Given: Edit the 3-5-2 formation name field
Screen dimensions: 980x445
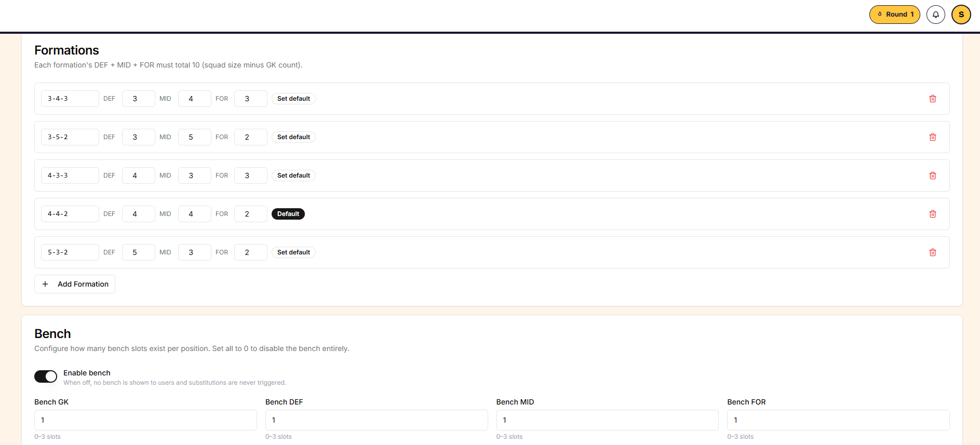Looking at the screenshot, I should point(70,137).
